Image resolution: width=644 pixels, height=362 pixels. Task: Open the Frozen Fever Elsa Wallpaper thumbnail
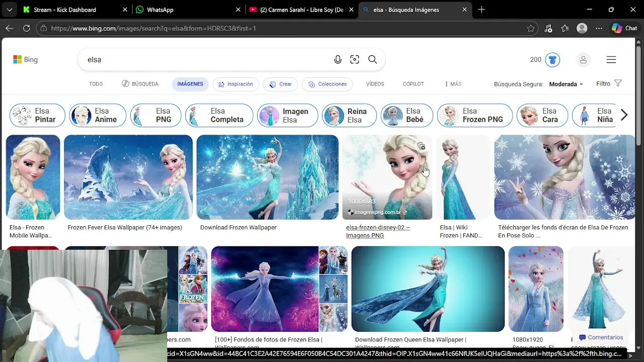(x=128, y=177)
